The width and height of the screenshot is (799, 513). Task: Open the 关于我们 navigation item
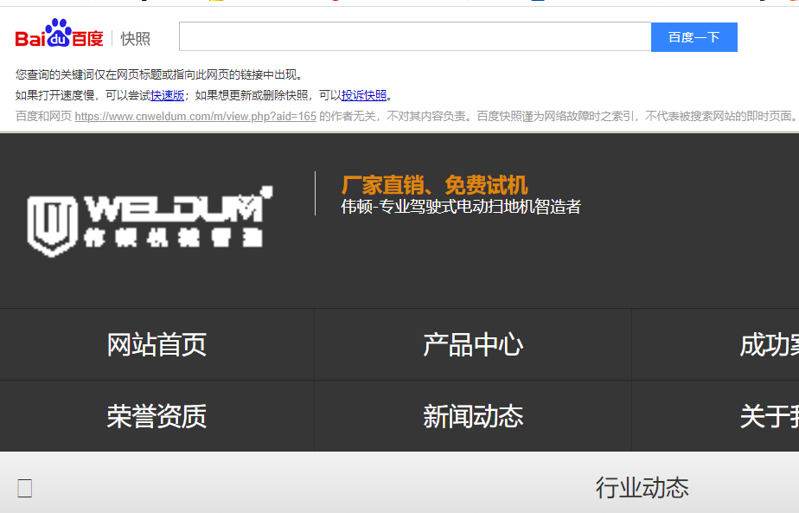(769, 416)
